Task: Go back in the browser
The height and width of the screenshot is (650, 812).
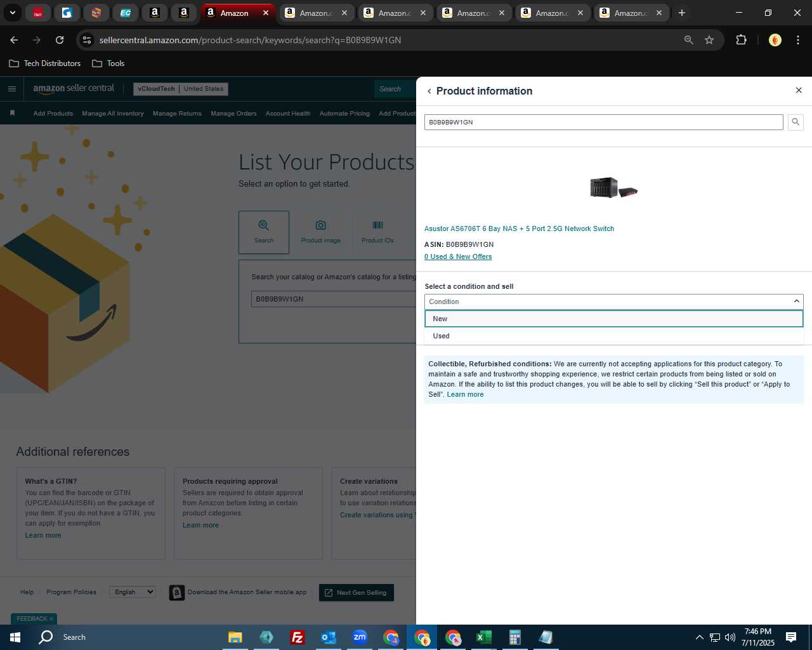Action: [x=14, y=40]
